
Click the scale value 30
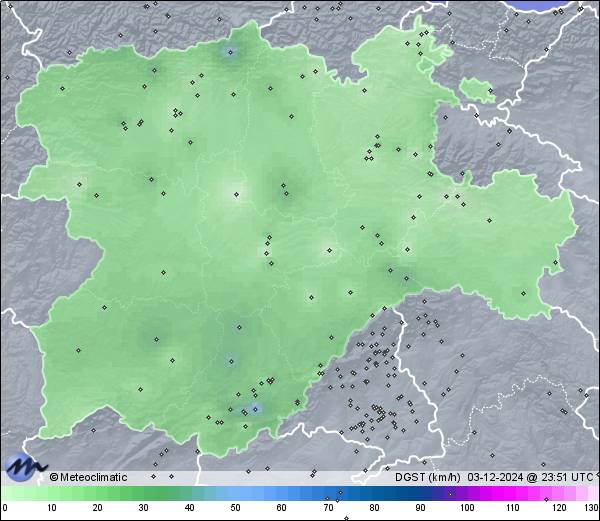coord(143,508)
